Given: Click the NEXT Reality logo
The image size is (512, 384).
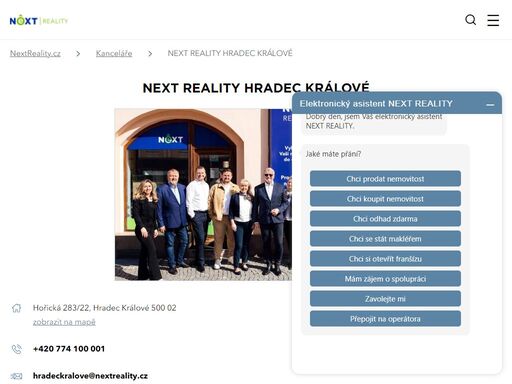Looking at the screenshot, I should [x=39, y=20].
